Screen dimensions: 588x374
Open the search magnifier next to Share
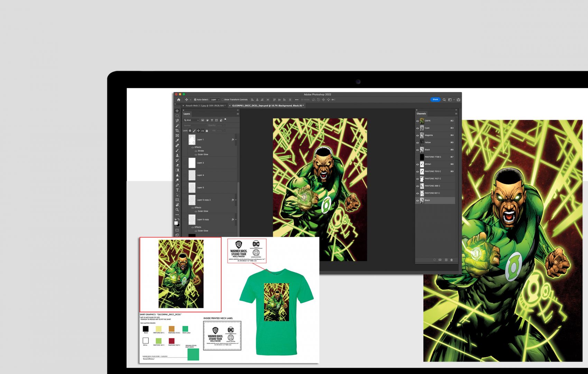coord(444,100)
